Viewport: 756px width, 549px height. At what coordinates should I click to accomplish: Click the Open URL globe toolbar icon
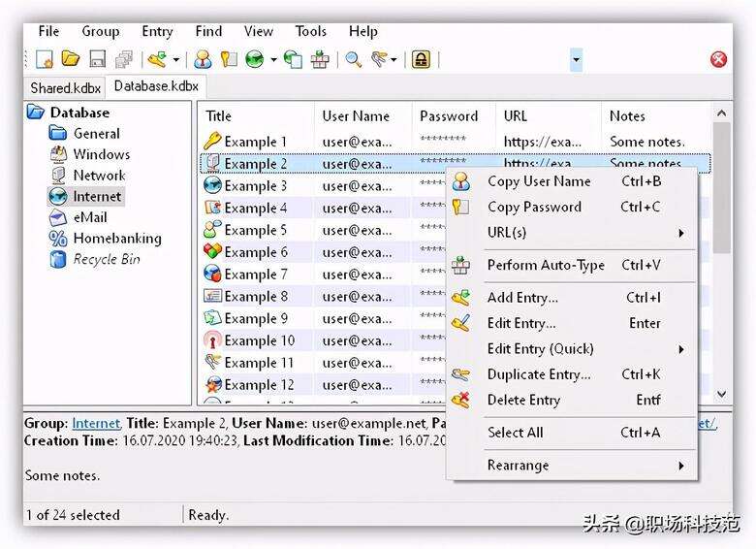[255, 59]
